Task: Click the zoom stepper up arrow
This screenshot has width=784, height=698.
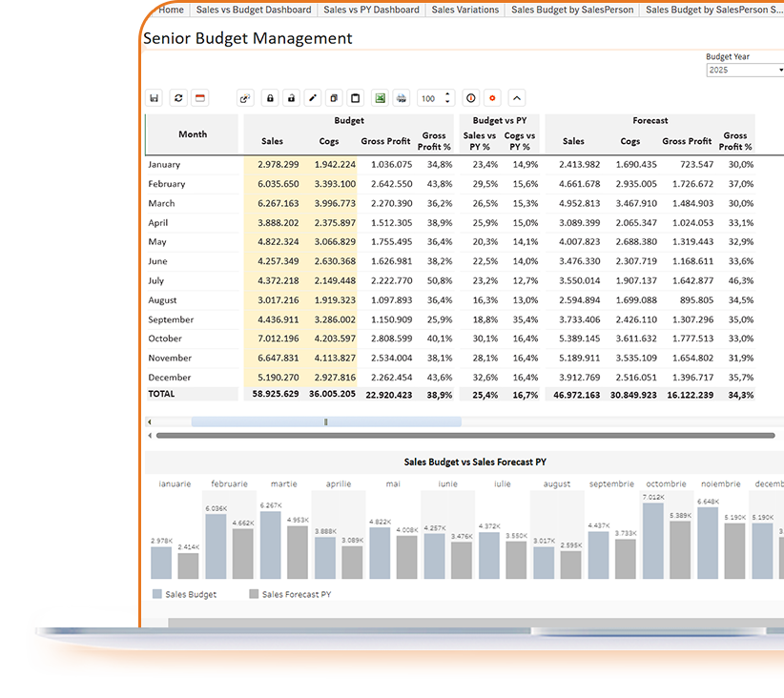Action: coord(445,93)
